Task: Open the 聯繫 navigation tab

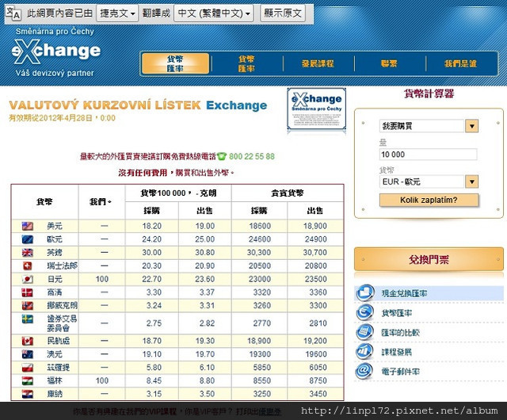Action: click(389, 63)
